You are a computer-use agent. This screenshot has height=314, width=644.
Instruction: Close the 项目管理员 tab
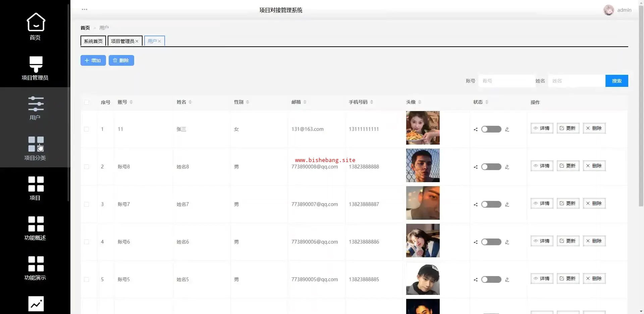137,41
